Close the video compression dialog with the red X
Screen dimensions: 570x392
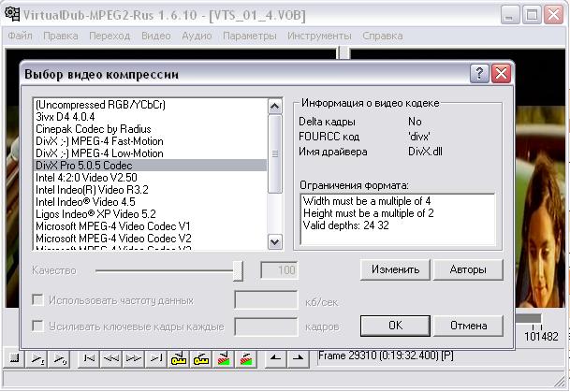pyautogui.click(x=501, y=74)
